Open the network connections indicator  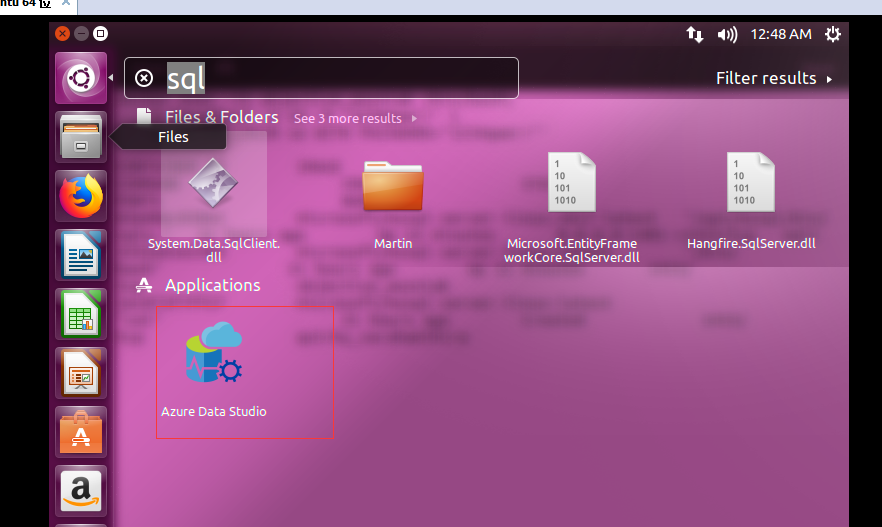[x=695, y=34]
